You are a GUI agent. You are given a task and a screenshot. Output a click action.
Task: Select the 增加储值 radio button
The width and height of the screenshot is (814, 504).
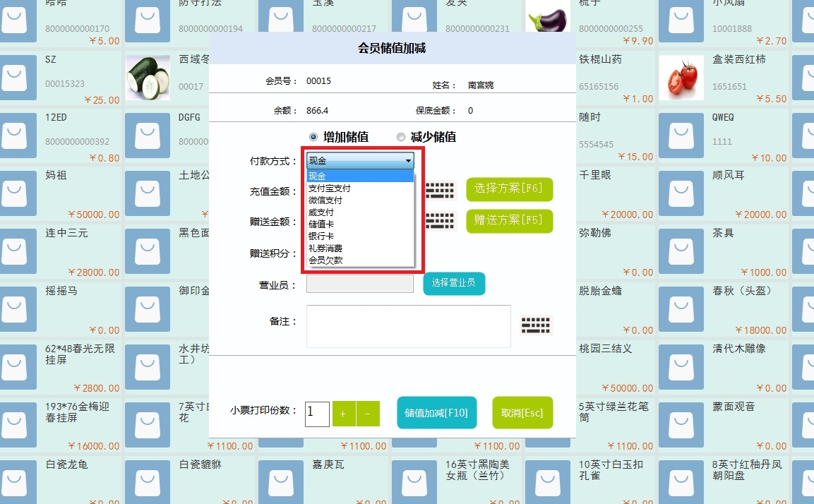(313, 137)
